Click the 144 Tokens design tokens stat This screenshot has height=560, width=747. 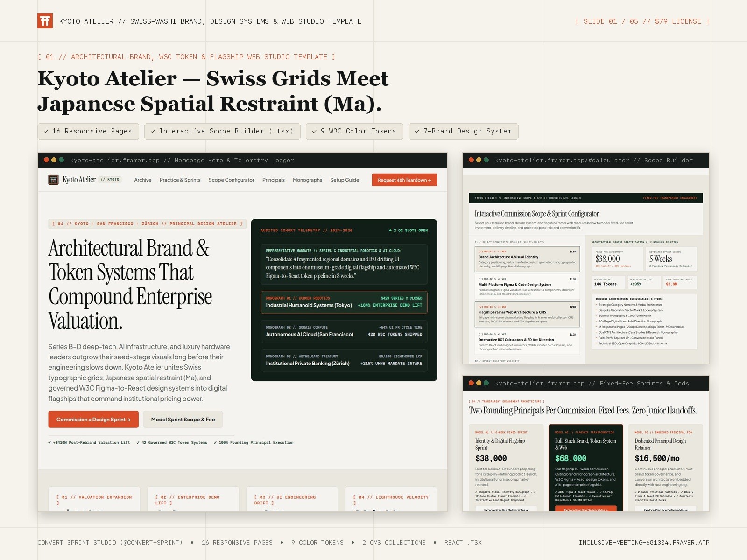605,284
